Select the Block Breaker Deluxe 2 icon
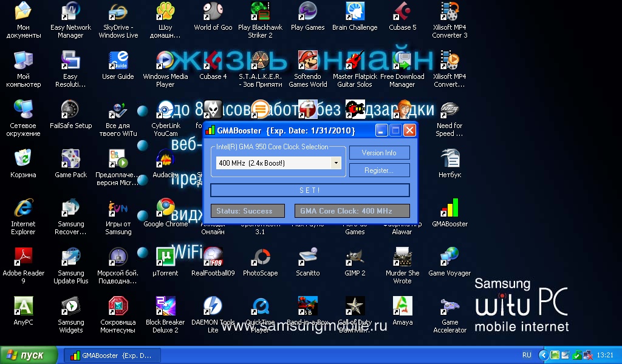The height and width of the screenshot is (364, 622). (x=165, y=306)
